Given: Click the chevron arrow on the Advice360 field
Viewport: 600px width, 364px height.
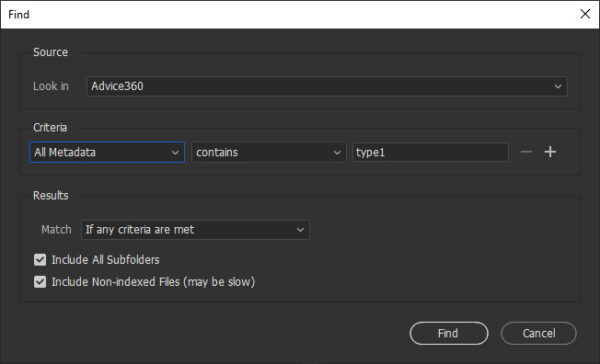Looking at the screenshot, I should pos(558,87).
